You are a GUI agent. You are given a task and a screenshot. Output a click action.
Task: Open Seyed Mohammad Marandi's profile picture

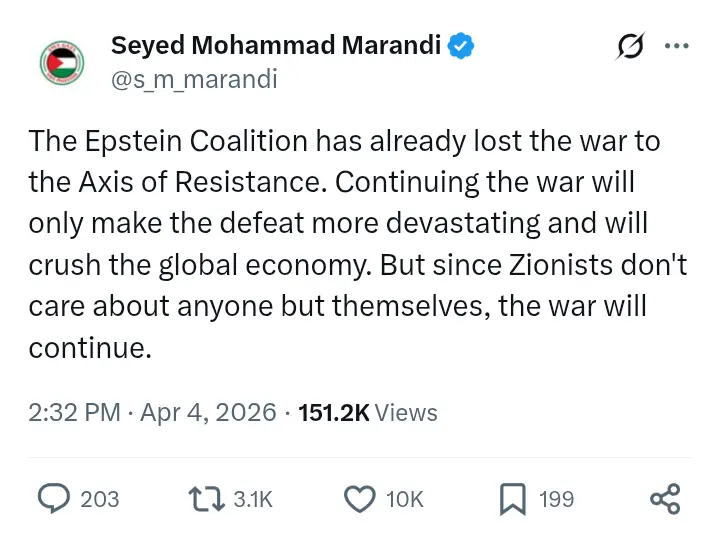[x=65, y=64]
